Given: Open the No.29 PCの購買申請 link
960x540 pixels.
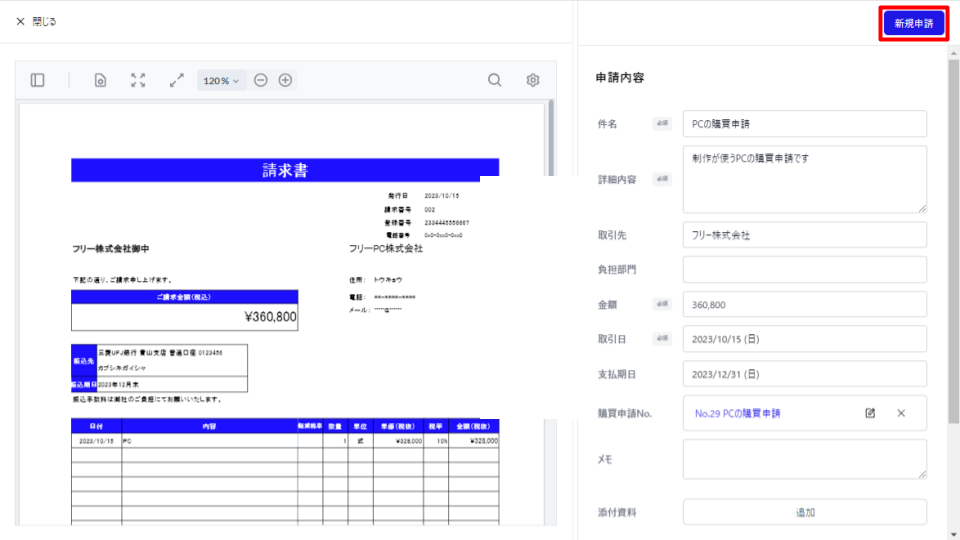Looking at the screenshot, I should pos(737,413).
